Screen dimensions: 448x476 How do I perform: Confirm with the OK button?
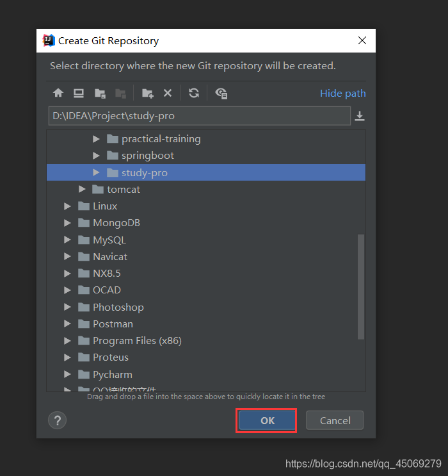coord(266,420)
